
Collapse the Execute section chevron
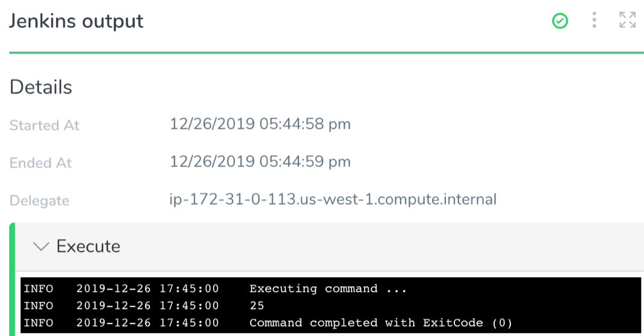click(x=41, y=246)
